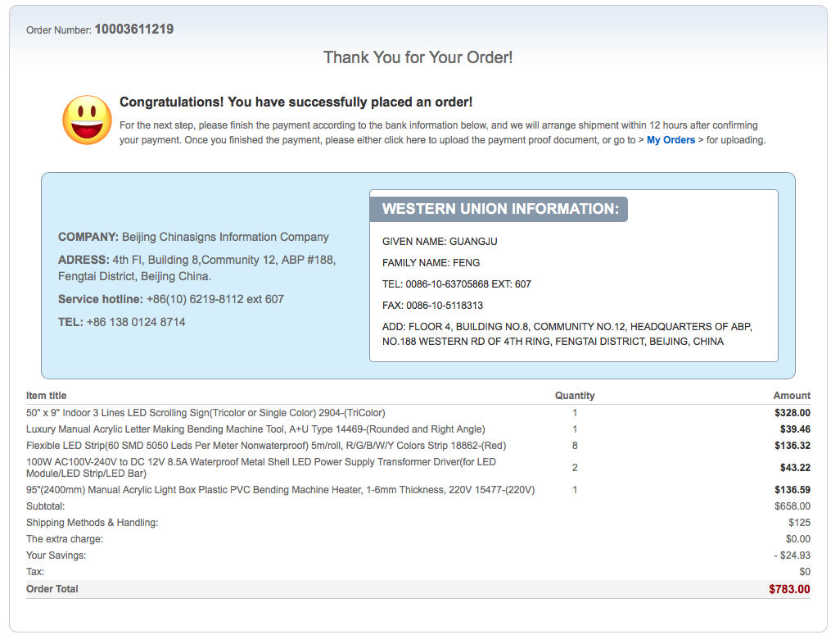Click the Quantity column header
The width and height of the screenshot is (840, 644).
coord(575,396)
